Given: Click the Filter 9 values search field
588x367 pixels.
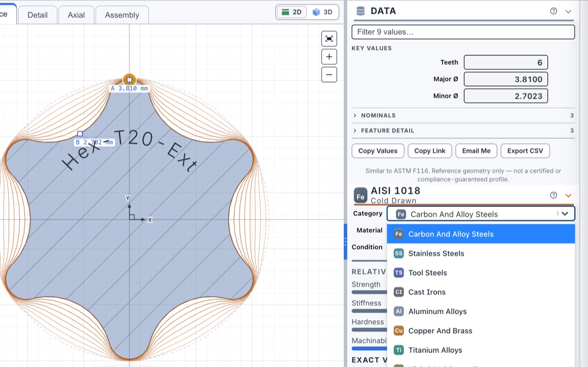Looking at the screenshot, I should [463, 32].
